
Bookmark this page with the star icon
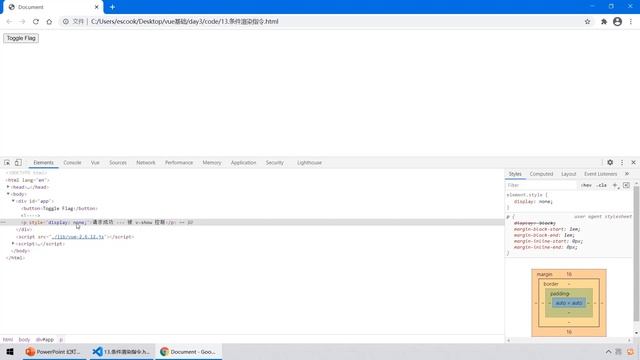[x=587, y=22]
